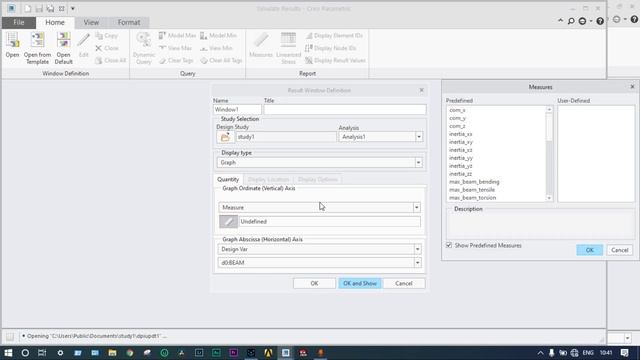The image size is (640, 360).
Task: Switch to the Home ribbon tab
Action: pyautogui.click(x=55, y=22)
